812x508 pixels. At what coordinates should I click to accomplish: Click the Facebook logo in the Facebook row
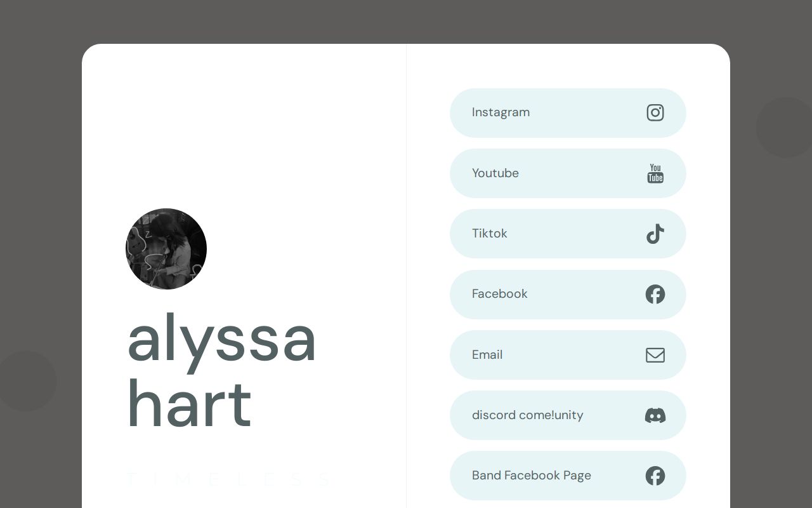point(655,294)
